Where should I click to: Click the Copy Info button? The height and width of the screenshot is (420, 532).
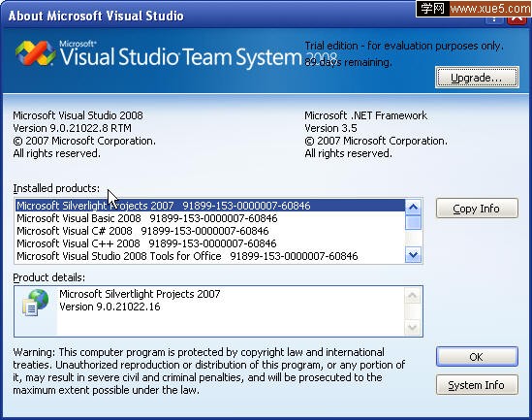(477, 209)
